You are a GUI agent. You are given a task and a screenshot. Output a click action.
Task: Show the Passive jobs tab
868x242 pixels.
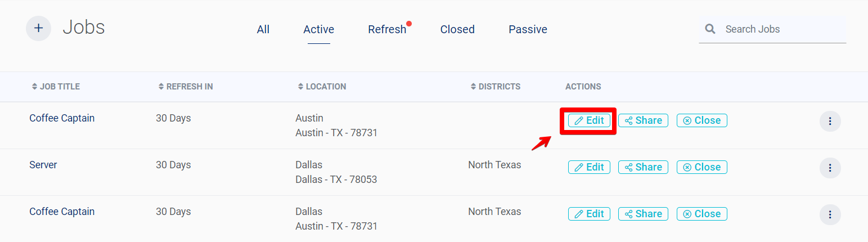coord(528,29)
